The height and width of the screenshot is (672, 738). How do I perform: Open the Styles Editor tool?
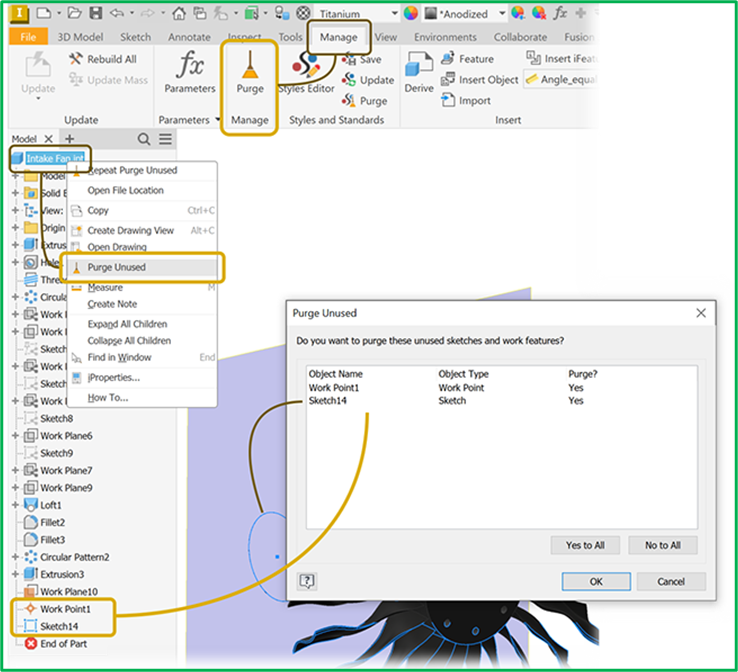pos(306,72)
